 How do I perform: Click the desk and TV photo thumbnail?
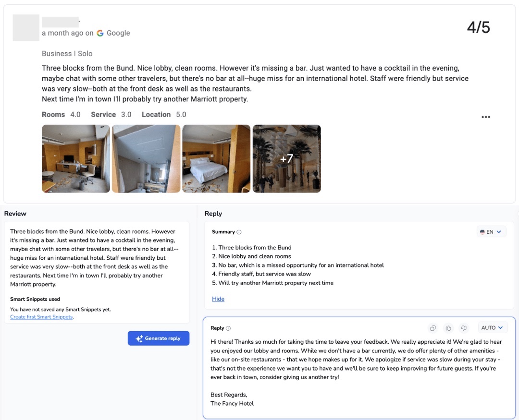coord(75,158)
